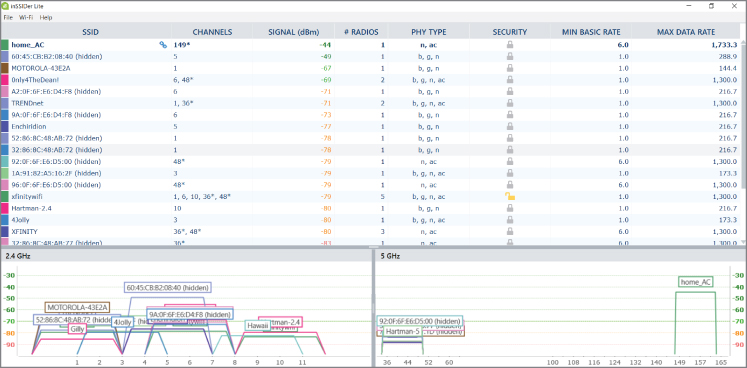Screen dimensions: 747x368
Task: Select the 60:45:CB:B2:08:40 (hidden) row
Action: [x=370, y=56]
